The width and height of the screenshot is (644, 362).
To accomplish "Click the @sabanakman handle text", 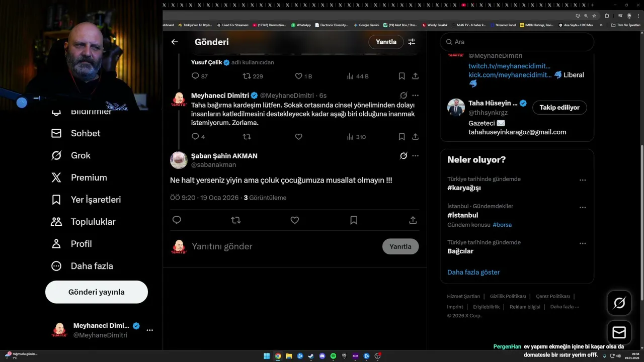I will (213, 164).
